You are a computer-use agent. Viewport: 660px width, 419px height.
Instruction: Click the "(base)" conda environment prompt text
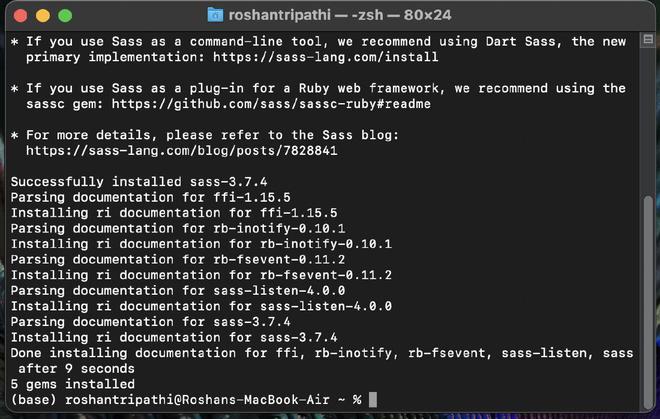pyautogui.click(x=34, y=399)
